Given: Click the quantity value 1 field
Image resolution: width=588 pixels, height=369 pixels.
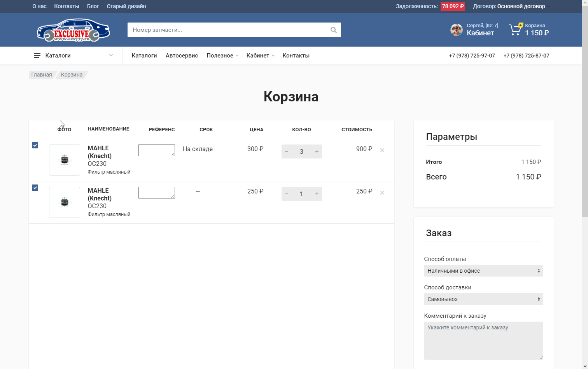Looking at the screenshot, I should pyautogui.click(x=301, y=194).
